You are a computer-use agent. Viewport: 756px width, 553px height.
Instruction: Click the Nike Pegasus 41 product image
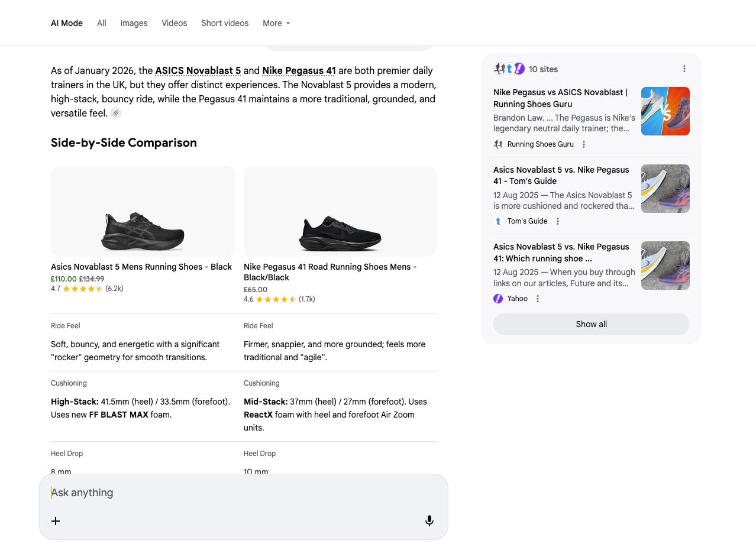(x=340, y=211)
